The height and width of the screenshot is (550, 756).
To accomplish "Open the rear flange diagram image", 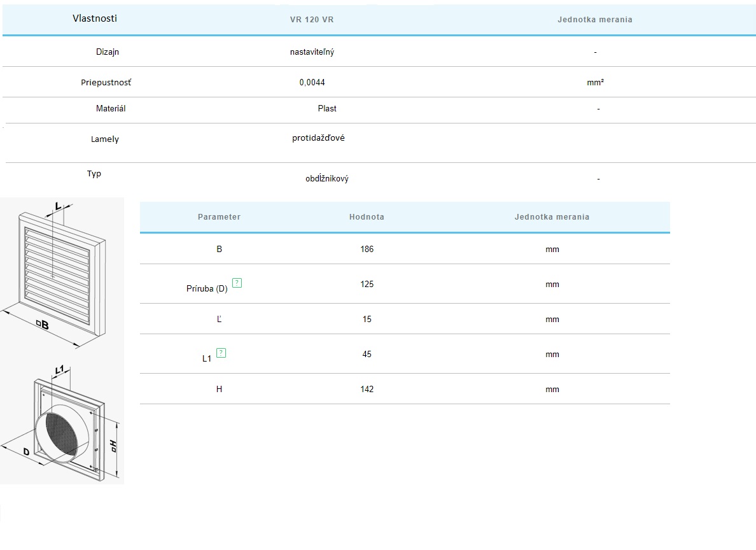I will (x=62, y=425).
